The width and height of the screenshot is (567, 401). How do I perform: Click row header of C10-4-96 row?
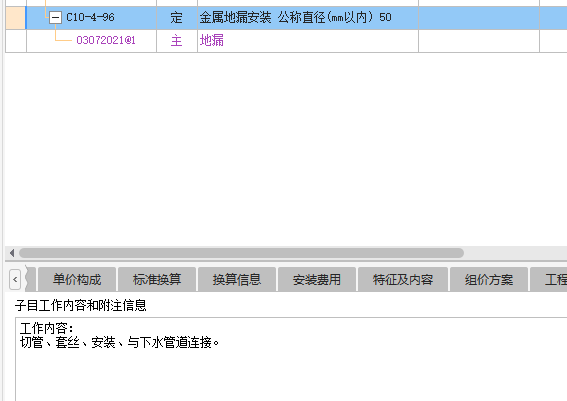[x=16, y=18]
